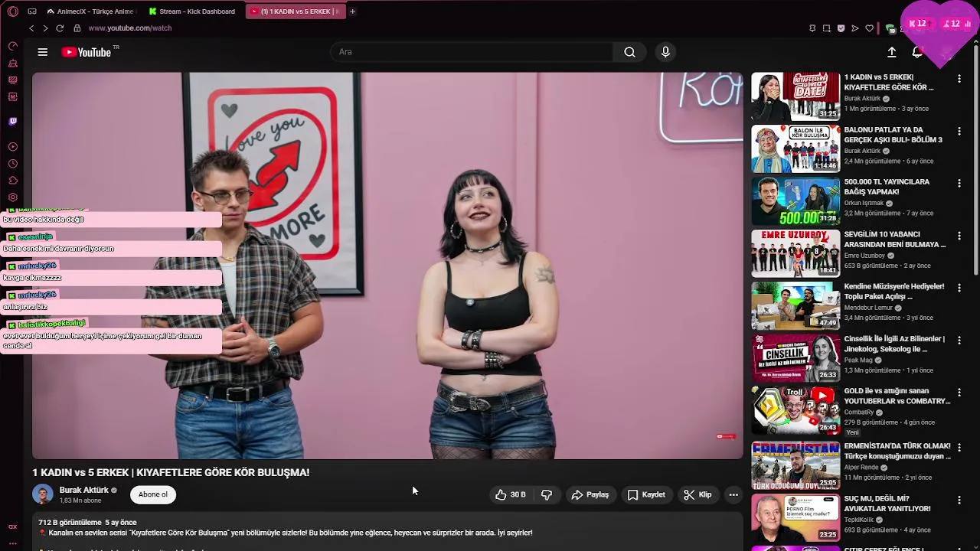The image size is (980, 551).
Task: Reload the page with the refresh icon
Action: tap(60, 28)
